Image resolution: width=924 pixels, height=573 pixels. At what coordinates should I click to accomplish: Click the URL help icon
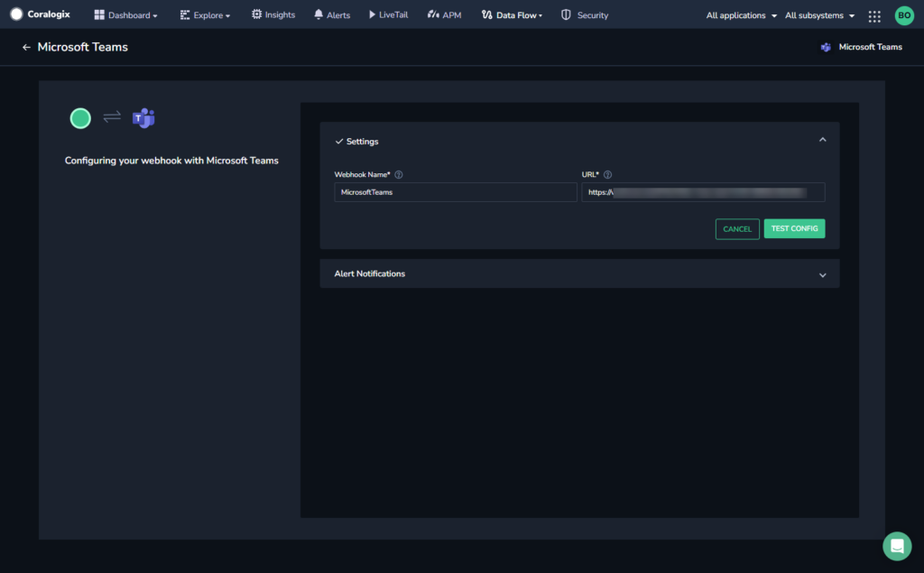[x=607, y=174]
